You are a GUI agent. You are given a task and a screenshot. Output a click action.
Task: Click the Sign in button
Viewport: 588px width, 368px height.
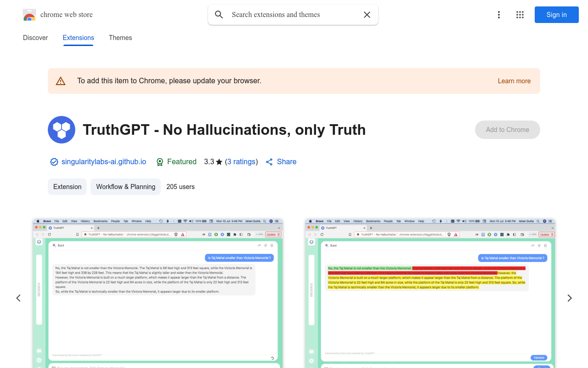(557, 15)
